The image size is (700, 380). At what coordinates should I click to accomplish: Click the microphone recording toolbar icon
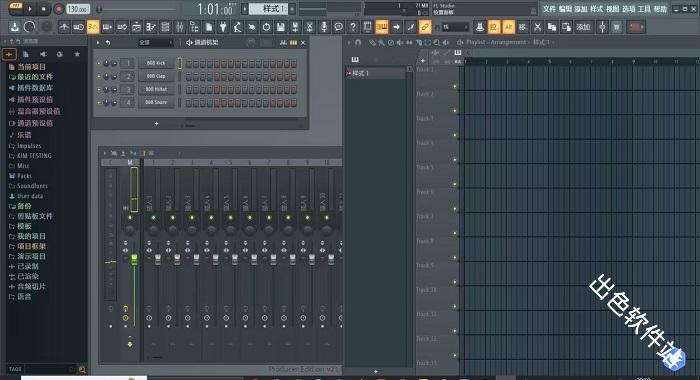point(324,27)
